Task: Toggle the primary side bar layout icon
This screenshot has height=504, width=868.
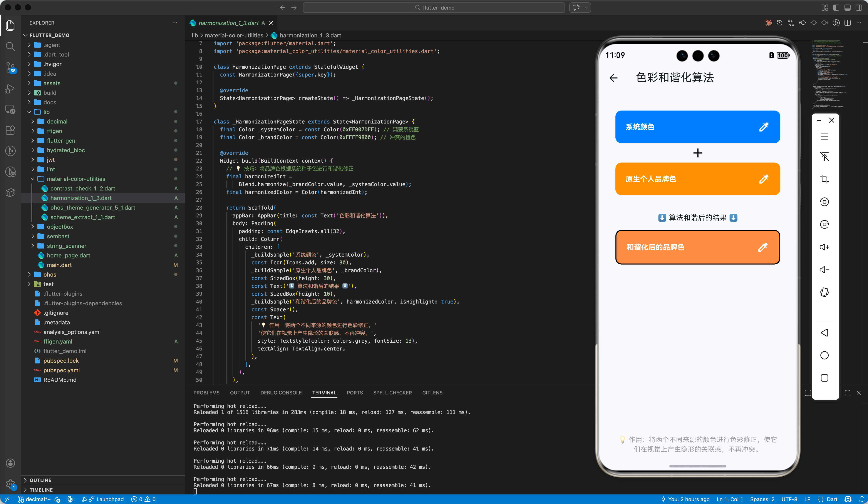Action: [836, 8]
